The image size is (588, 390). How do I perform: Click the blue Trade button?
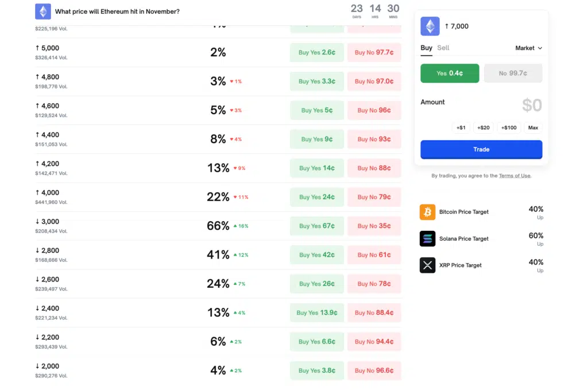[x=481, y=149]
